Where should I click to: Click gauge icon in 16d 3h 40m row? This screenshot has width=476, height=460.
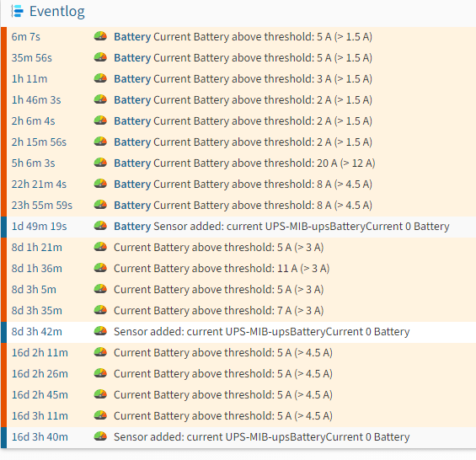tap(100, 436)
